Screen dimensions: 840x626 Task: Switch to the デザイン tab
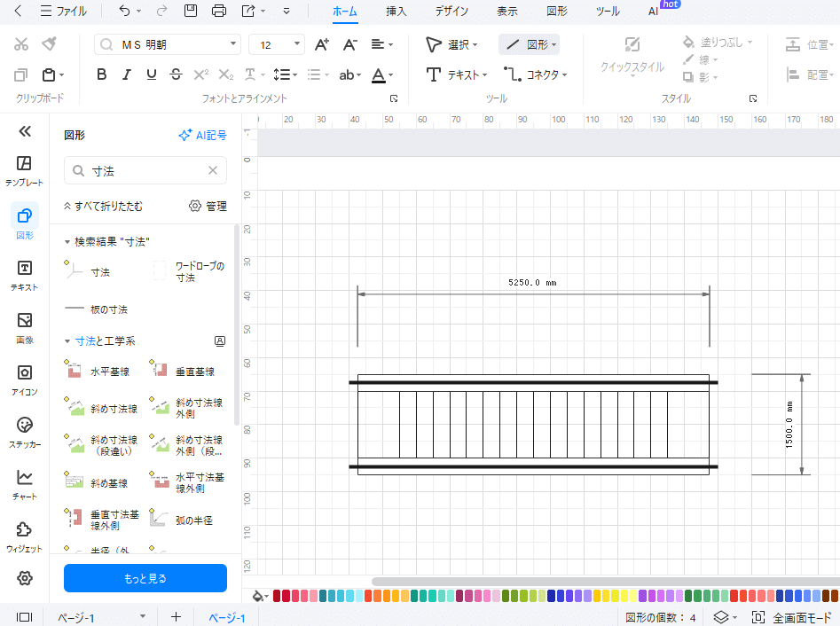[x=451, y=12]
